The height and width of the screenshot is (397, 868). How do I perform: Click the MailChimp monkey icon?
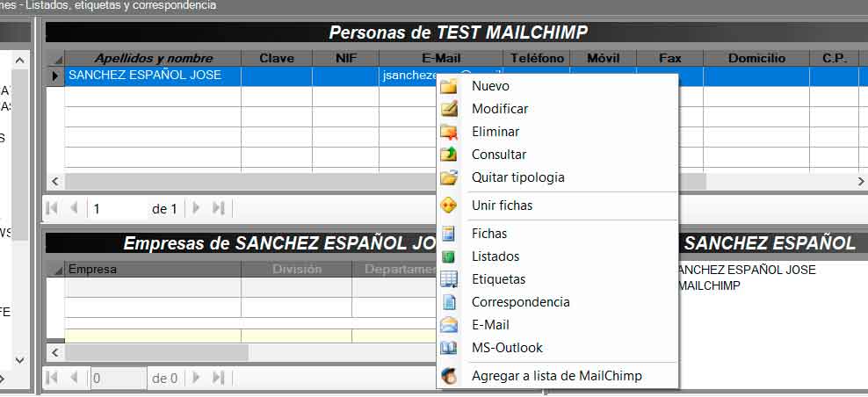click(x=449, y=376)
